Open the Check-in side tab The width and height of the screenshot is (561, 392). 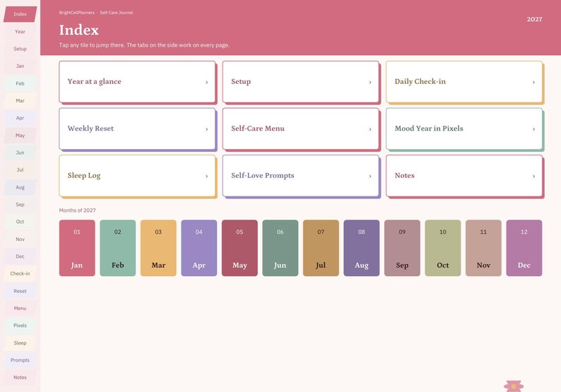coord(20,273)
